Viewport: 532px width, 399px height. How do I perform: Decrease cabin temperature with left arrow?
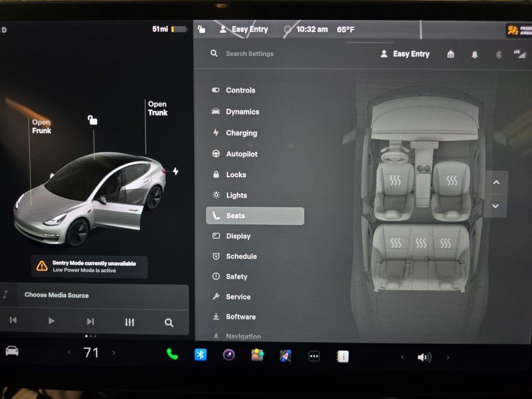pos(69,353)
